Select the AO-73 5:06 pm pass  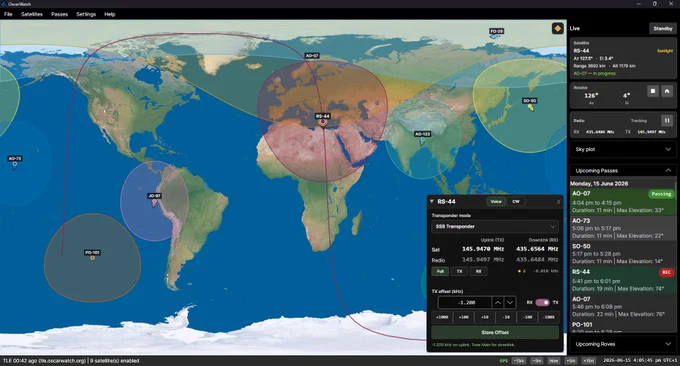coord(622,228)
